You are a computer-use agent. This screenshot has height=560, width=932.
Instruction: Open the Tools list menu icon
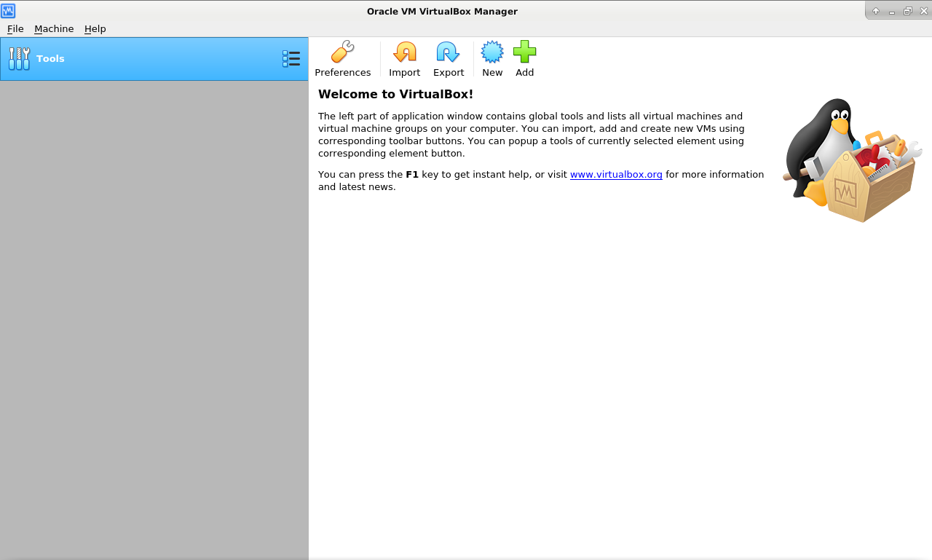(291, 59)
